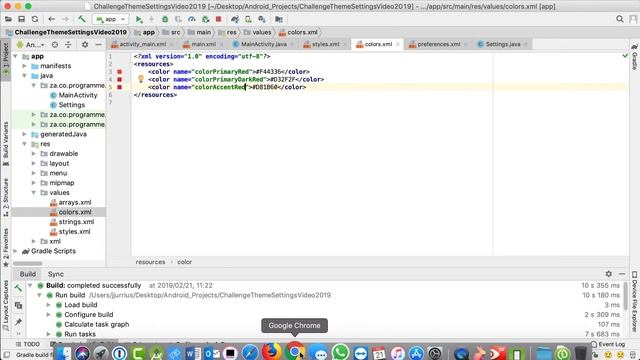This screenshot has height=360, width=640.
Task: Switch to the styles.xml tab
Action: pyautogui.click(x=325, y=44)
